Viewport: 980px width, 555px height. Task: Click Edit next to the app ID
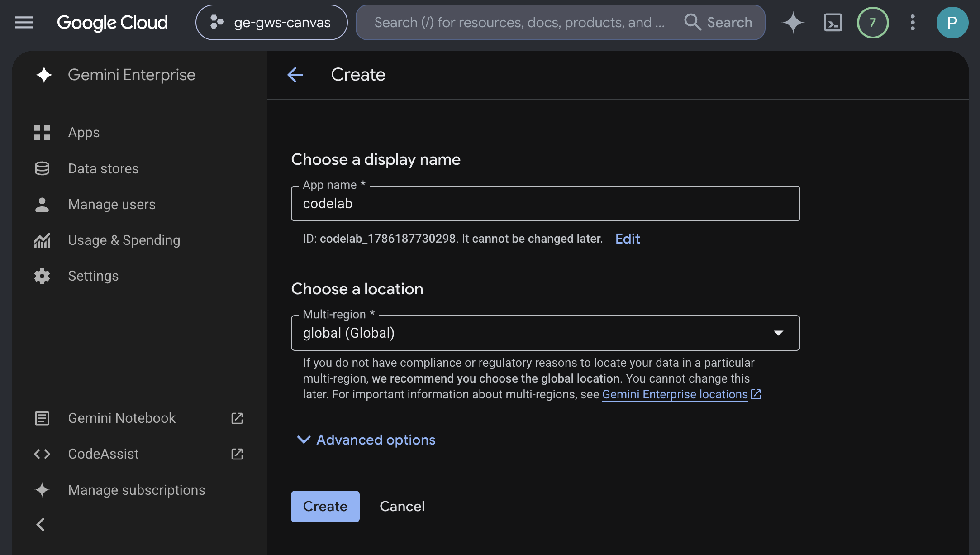[x=628, y=239]
